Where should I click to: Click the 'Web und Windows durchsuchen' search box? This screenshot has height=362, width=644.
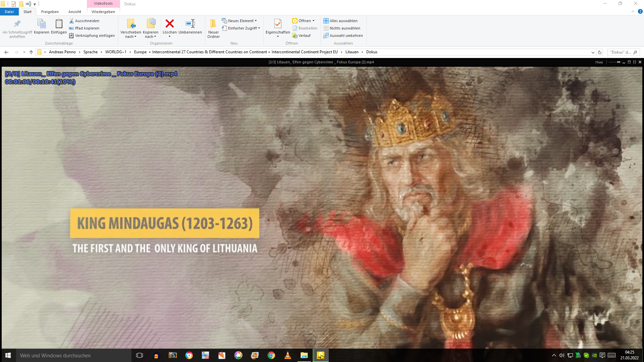(74, 355)
